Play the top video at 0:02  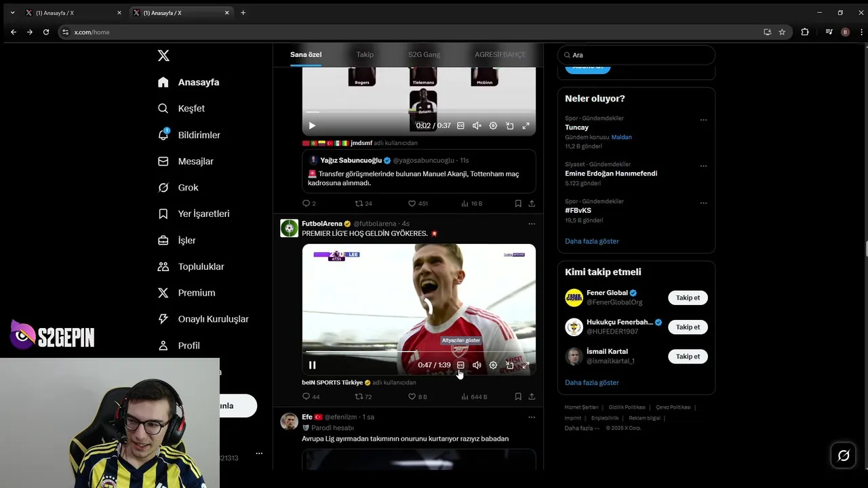coord(312,125)
